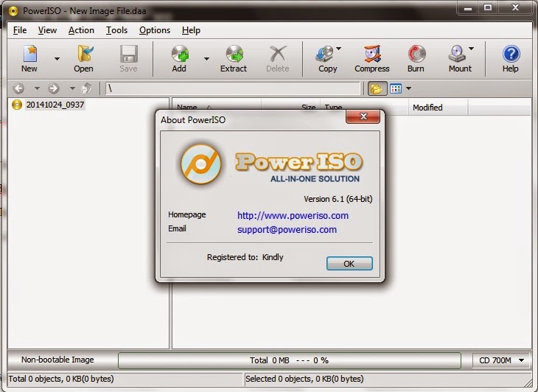Open the Tools menu
The height and width of the screenshot is (392, 538).
(116, 30)
